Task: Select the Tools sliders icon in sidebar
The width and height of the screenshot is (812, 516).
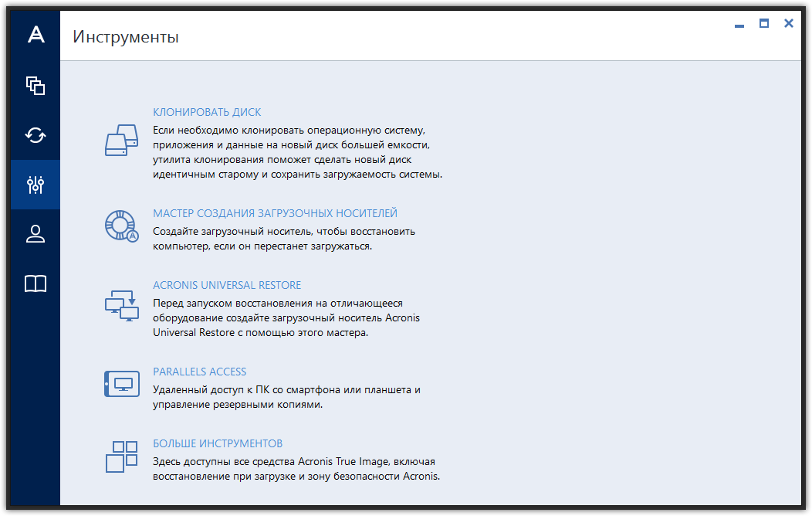Action: tap(36, 185)
